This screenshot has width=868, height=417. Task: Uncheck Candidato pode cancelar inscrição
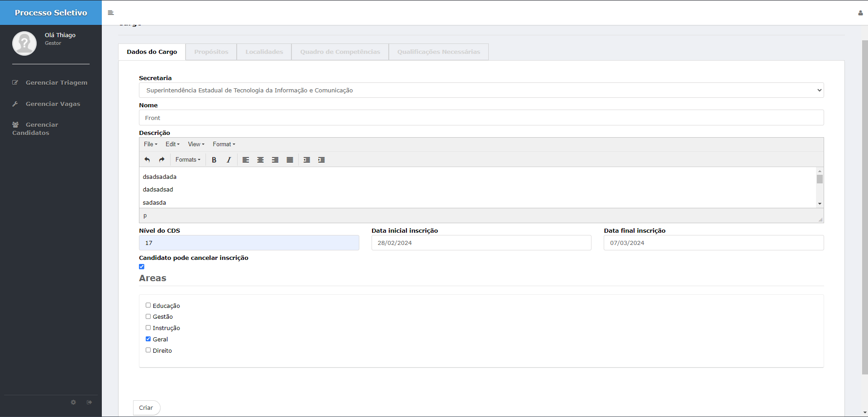[142, 266]
